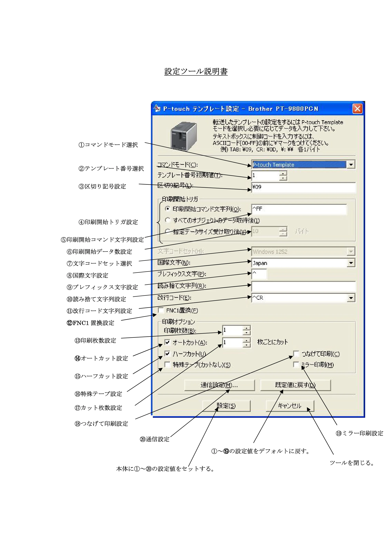Click the 区切り記号 field containing ¥09
The image size is (392, 555).
click(303, 187)
